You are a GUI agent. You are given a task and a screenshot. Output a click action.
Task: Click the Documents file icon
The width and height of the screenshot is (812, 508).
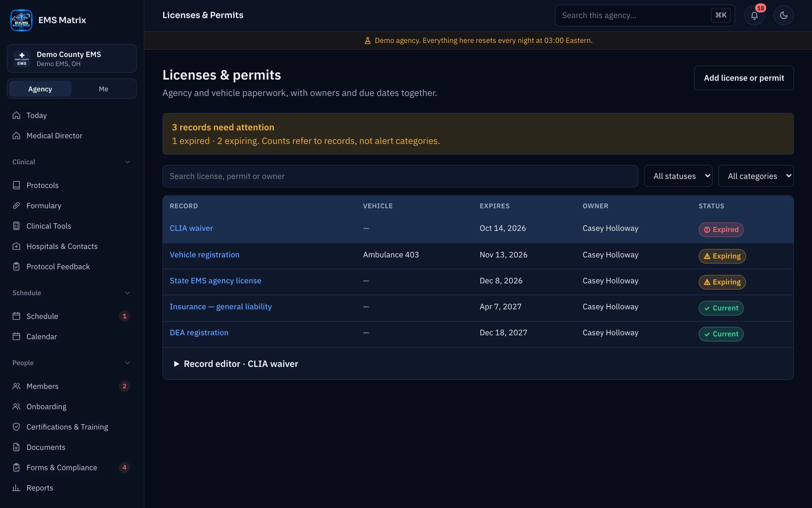[16, 447]
